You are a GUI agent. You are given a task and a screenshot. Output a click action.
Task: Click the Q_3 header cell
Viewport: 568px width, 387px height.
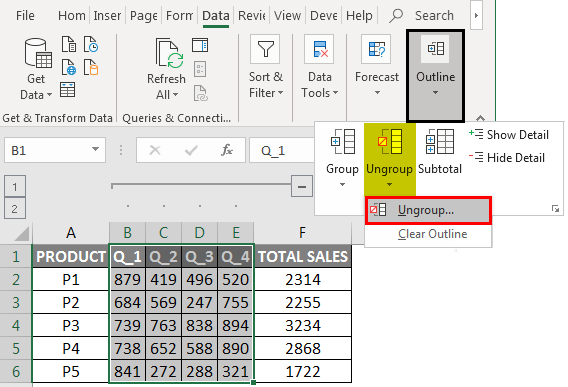tap(200, 257)
